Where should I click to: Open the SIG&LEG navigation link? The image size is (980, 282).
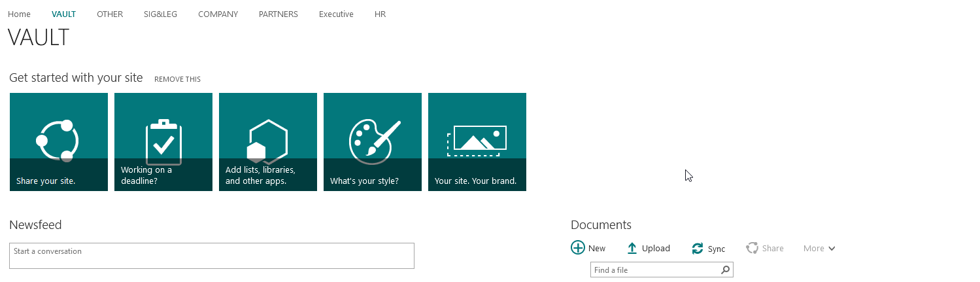coord(160,14)
